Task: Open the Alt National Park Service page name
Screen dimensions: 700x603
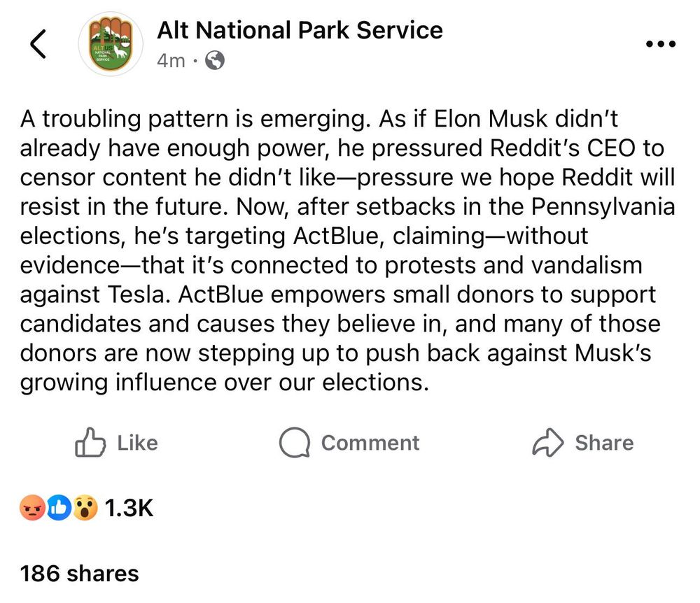Action: pyautogui.click(x=300, y=30)
